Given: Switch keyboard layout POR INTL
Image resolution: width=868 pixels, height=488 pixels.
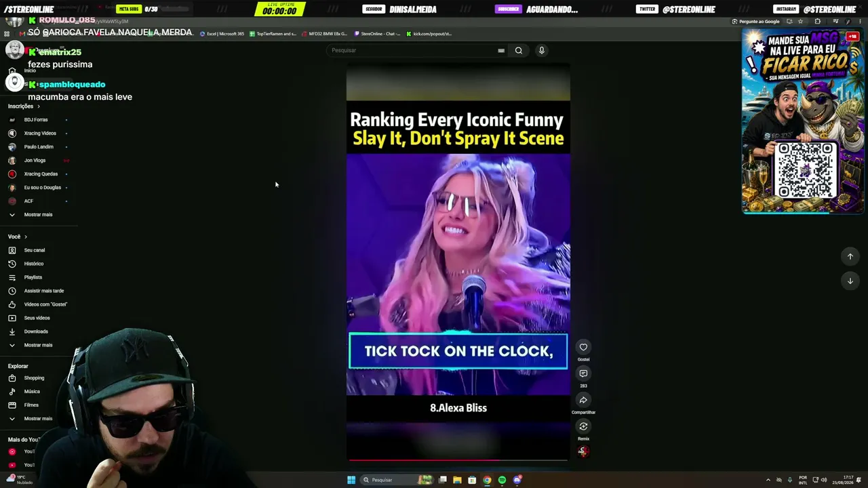Looking at the screenshot, I should (803, 480).
